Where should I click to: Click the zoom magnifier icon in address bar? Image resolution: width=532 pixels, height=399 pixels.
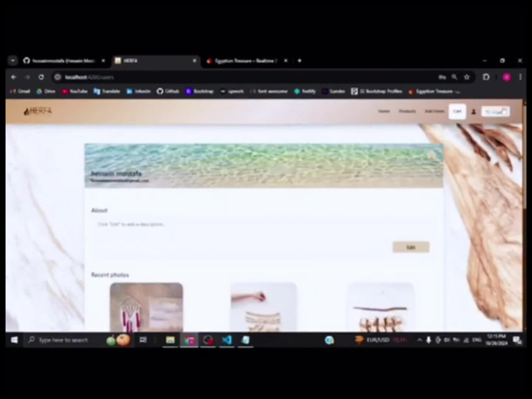(x=454, y=77)
